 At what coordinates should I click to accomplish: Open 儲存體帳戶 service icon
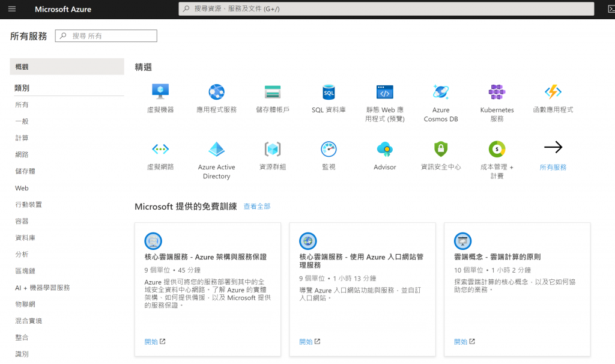point(273,92)
